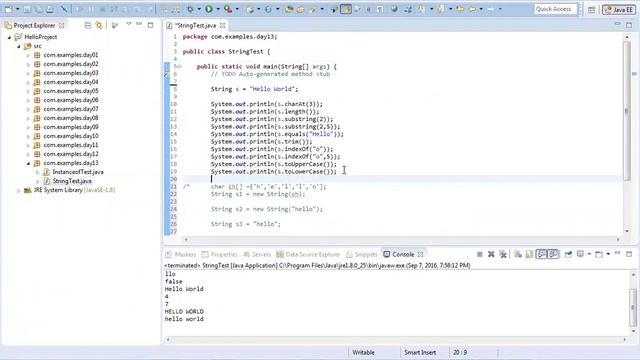Open the New dropdown arrow
This screenshot has width=640, height=360.
(18, 9)
